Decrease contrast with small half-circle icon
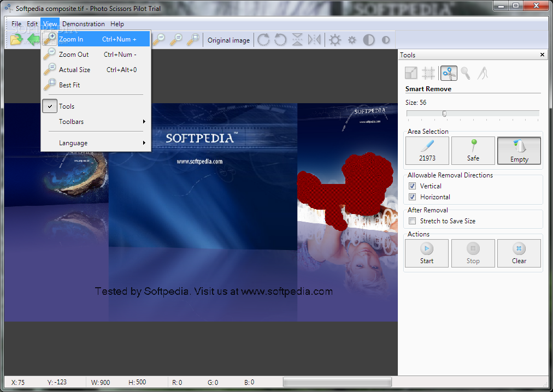 click(x=386, y=40)
